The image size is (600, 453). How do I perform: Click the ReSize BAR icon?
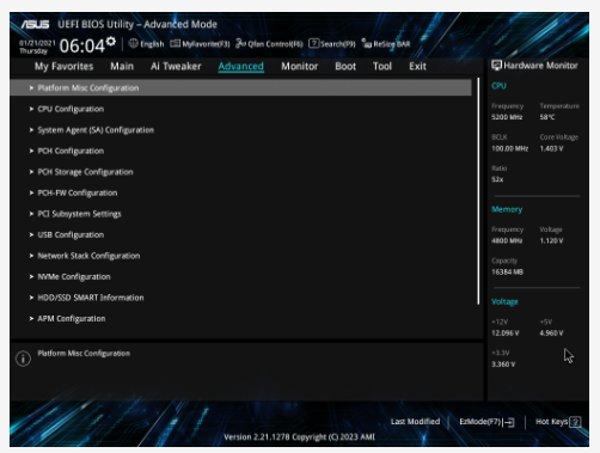point(366,44)
